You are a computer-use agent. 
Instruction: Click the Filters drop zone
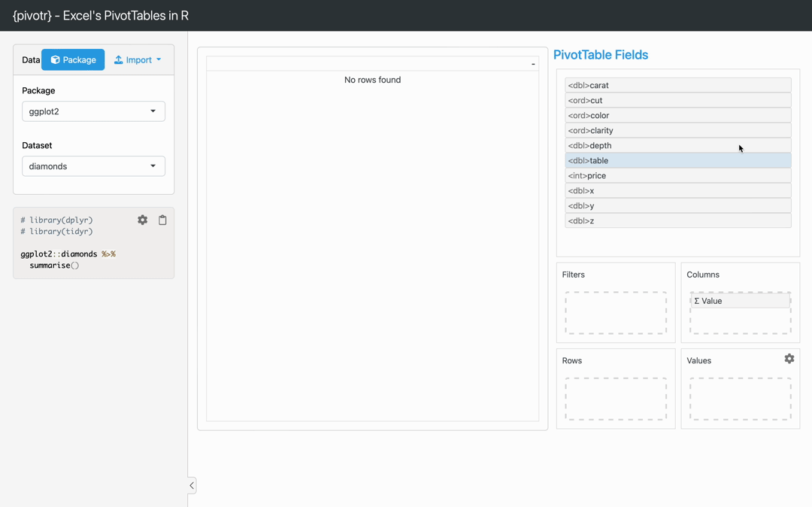click(x=616, y=313)
